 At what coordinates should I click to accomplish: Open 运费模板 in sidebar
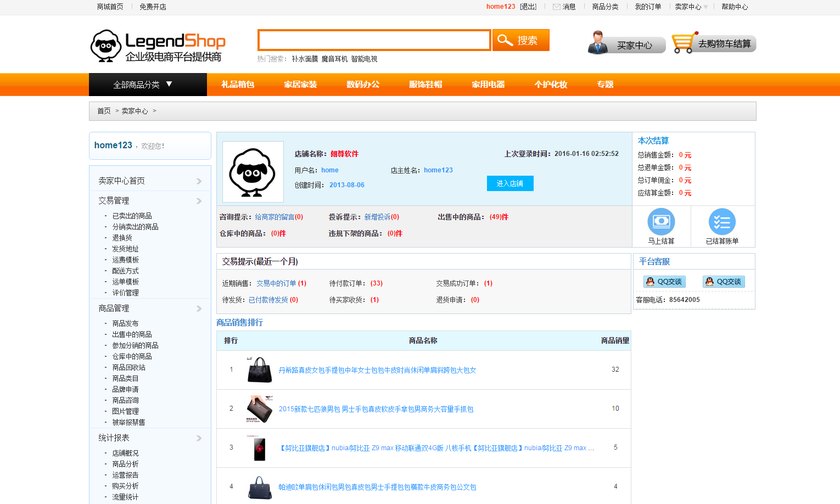126,260
